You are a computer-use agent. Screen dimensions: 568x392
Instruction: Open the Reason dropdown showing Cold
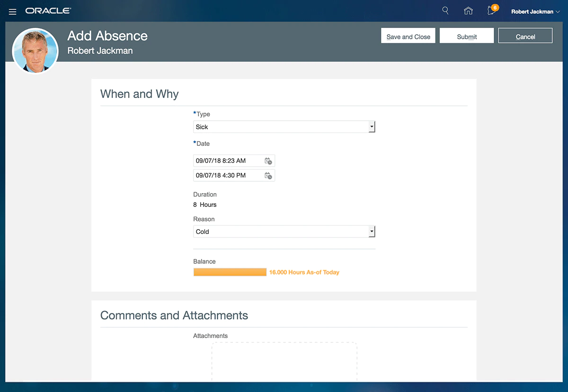(284, 232)
